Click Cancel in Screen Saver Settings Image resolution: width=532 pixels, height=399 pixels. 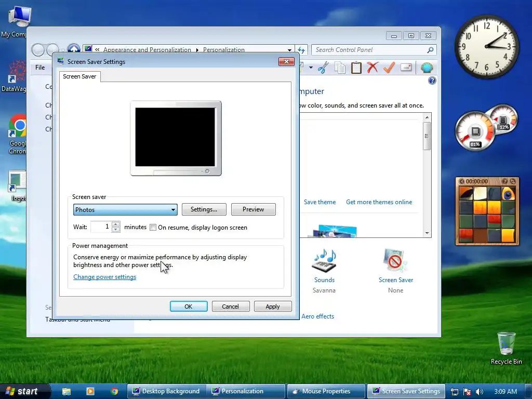[x=231, y=307]
